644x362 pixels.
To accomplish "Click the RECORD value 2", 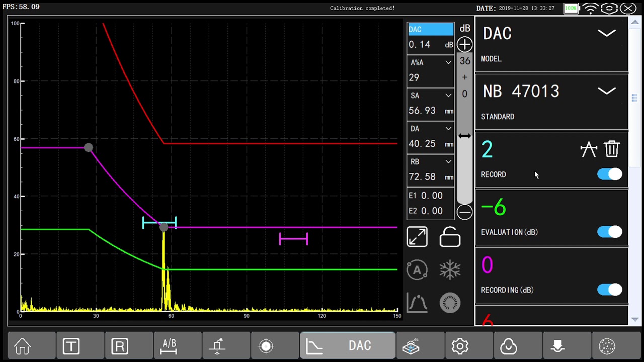I will [487, 149].
